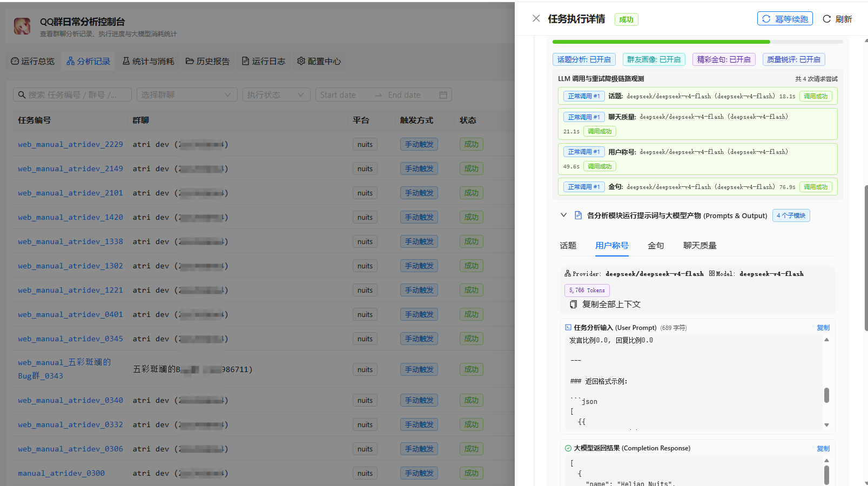Image resolution: width=868 pixels, height=486 pixels.
Task: Click the calendar icon in date range
Action: coord(443,94)
